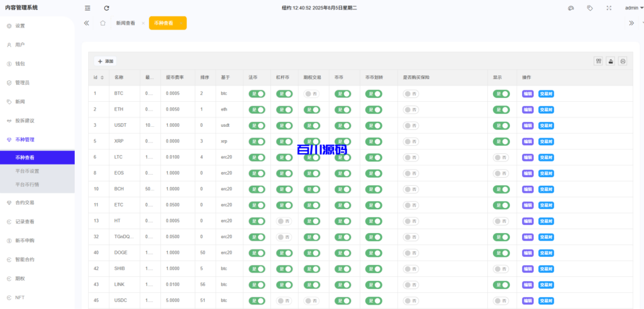
Task: Click 编辑 button for the USDT row
Action: (528, 125)
